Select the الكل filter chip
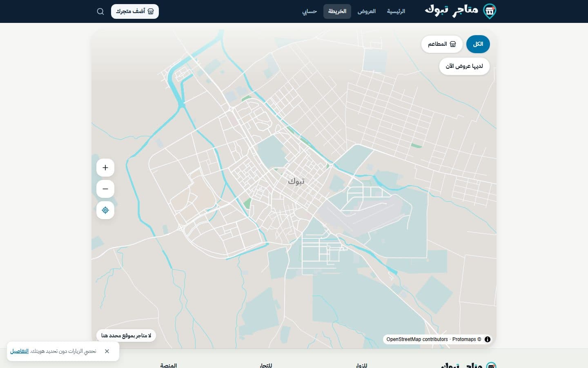Image resolution: width=588 pixels, height=368 pixels. click(478, 44)
